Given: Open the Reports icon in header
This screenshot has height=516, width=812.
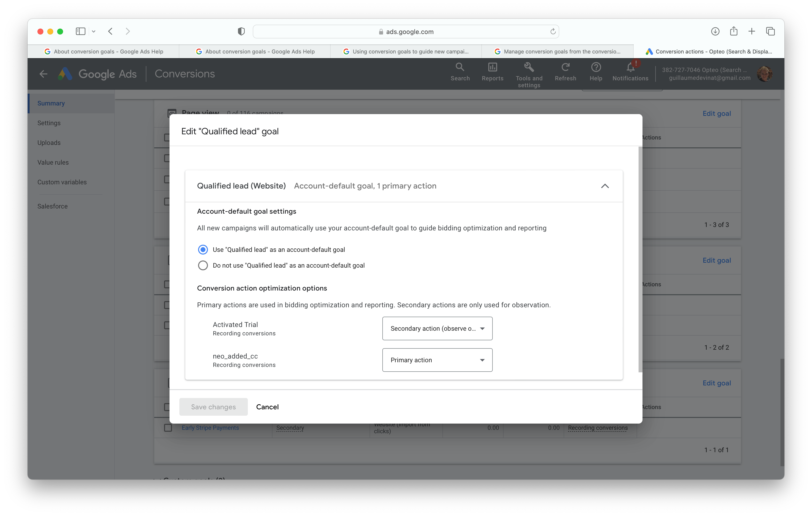Looking at the screenshot, I should point(492,67).
